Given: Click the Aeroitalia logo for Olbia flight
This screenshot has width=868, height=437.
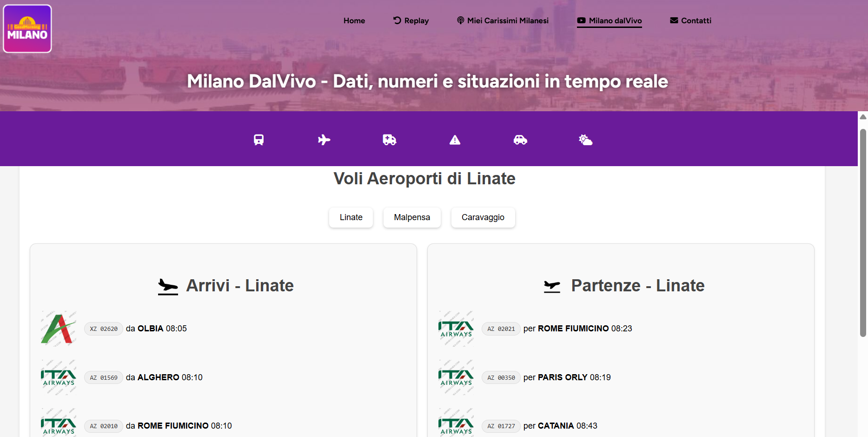Looking at the screenshot, I should click(x=59, y=329).
